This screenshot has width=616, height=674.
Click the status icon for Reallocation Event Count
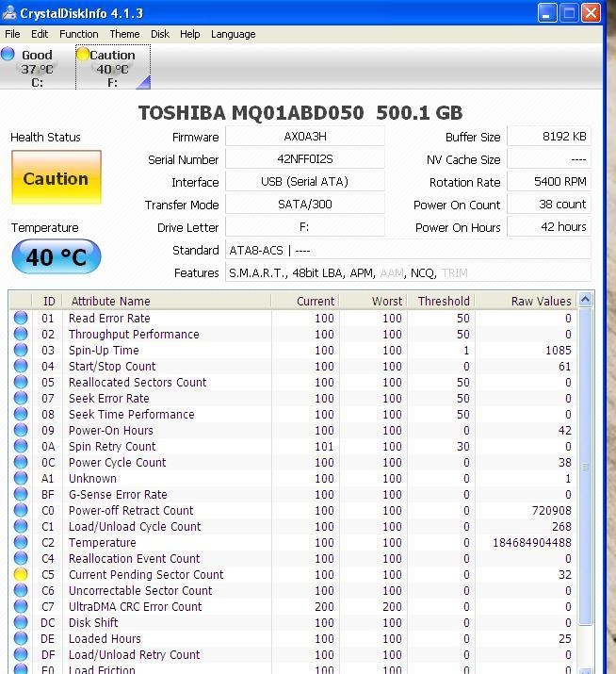21,558
